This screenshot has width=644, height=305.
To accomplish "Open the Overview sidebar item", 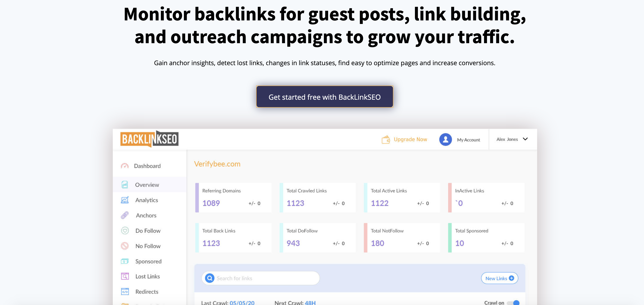I will point(147,185).
